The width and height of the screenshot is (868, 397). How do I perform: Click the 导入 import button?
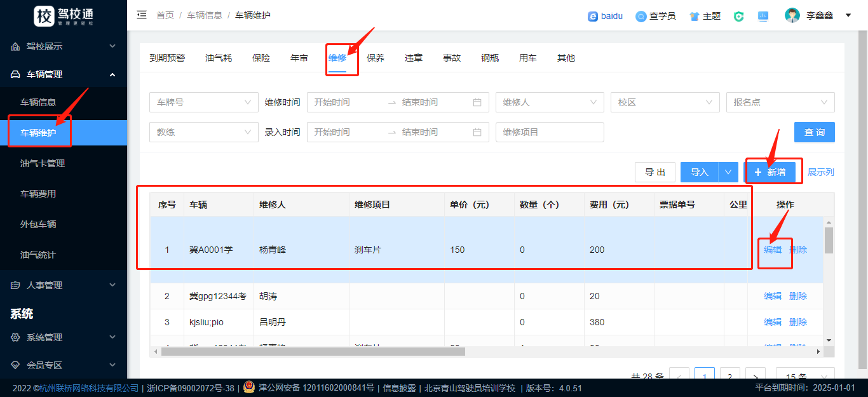click(700, 172)
